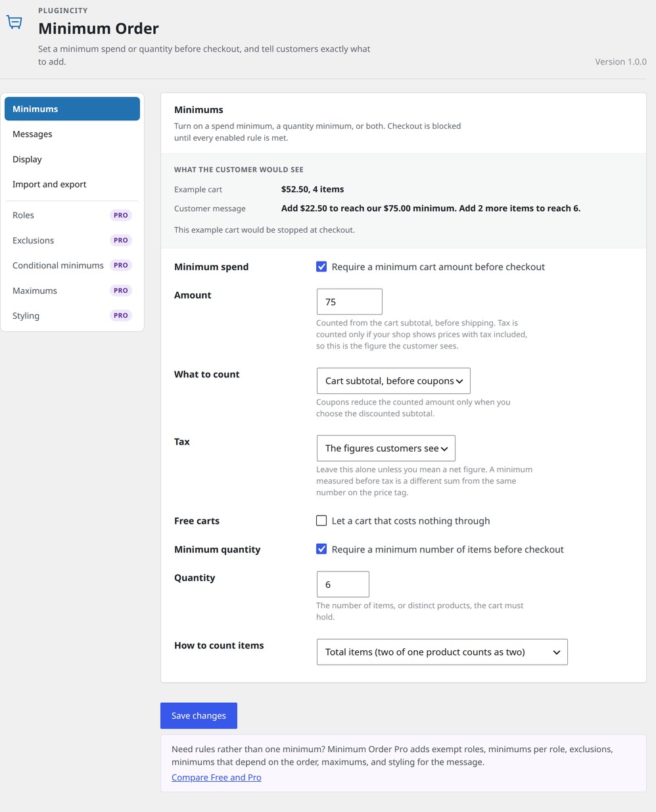Viewport: 656px width, 812px height.
Task: Enable letting free carts through
Action: coord(321,521)
